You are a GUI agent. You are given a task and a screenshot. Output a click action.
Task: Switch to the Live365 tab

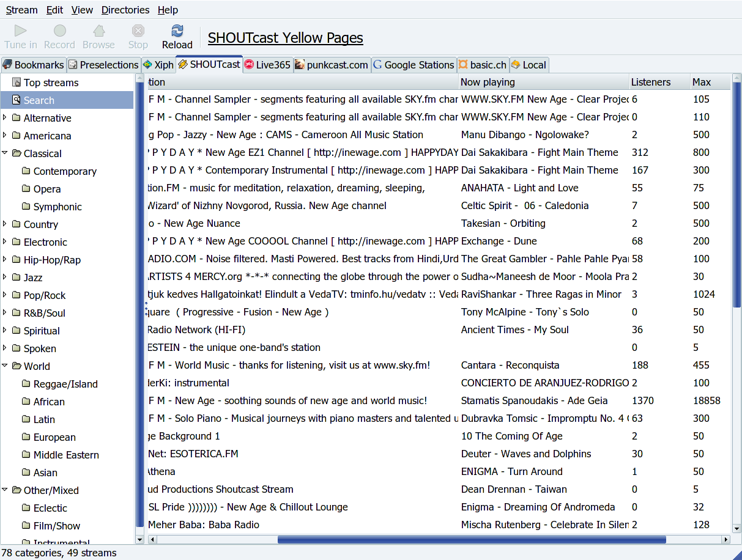(x=267, y=65)
